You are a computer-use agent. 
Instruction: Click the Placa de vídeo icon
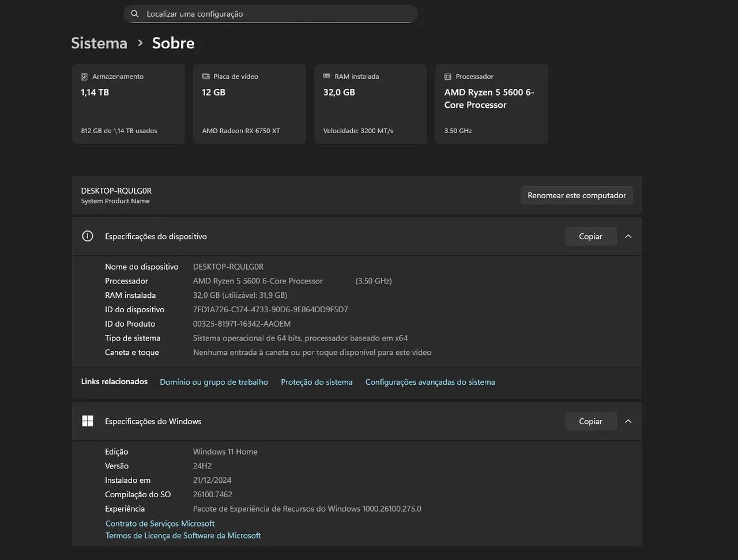tap(206, 77)
